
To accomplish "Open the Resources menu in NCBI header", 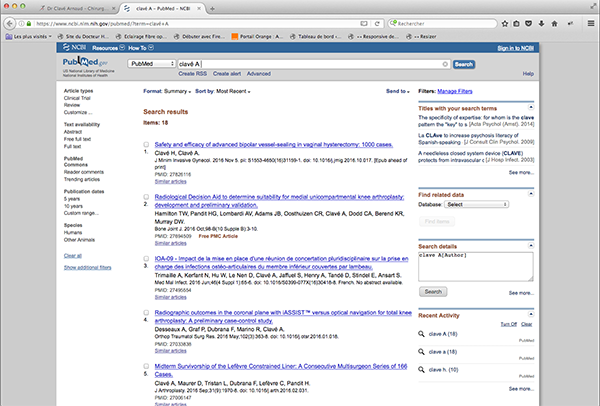I will [x=108, y=48].
